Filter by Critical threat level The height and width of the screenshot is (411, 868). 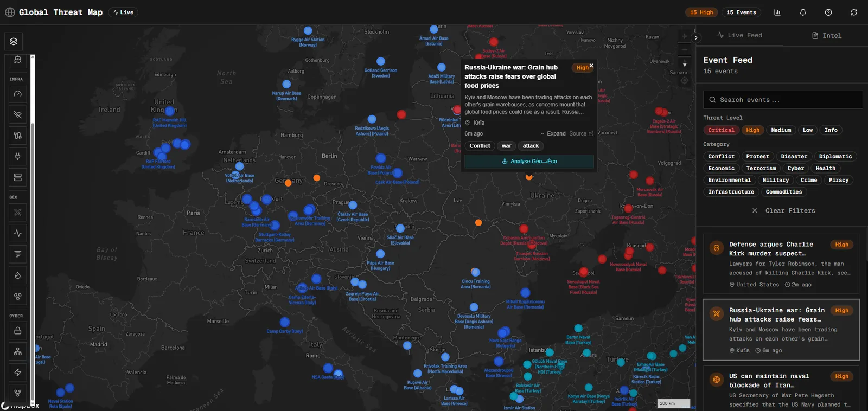[x=721, y=130]
